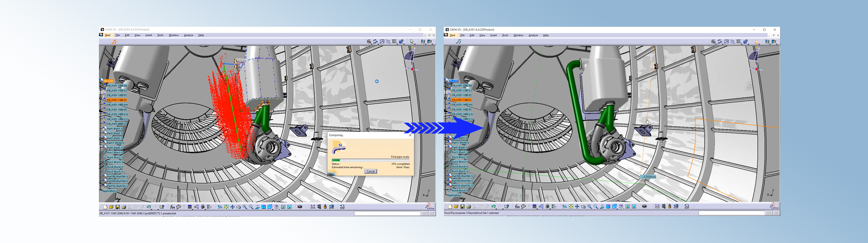
Task: Open Tools menu in right window
Action: click(505, 35)
